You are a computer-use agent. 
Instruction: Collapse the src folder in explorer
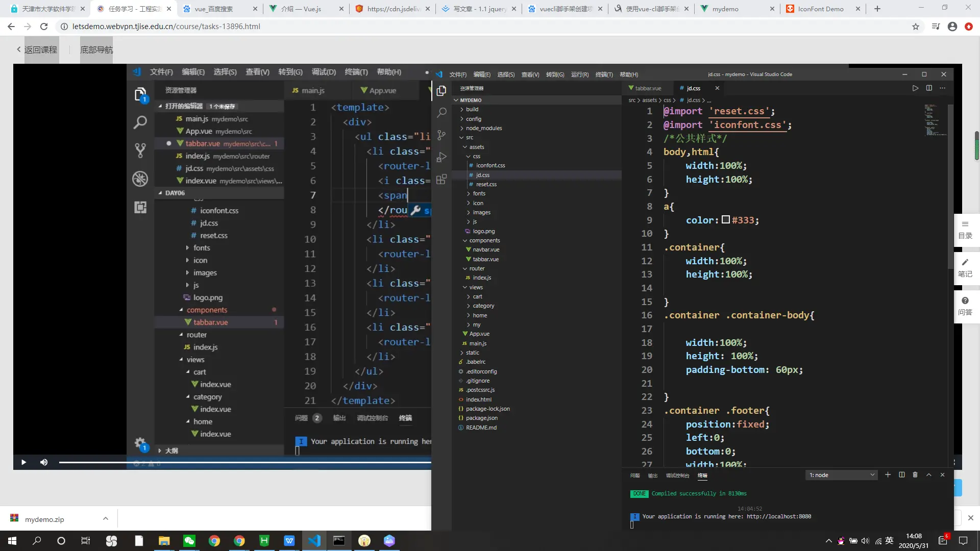tap(469, 137)
